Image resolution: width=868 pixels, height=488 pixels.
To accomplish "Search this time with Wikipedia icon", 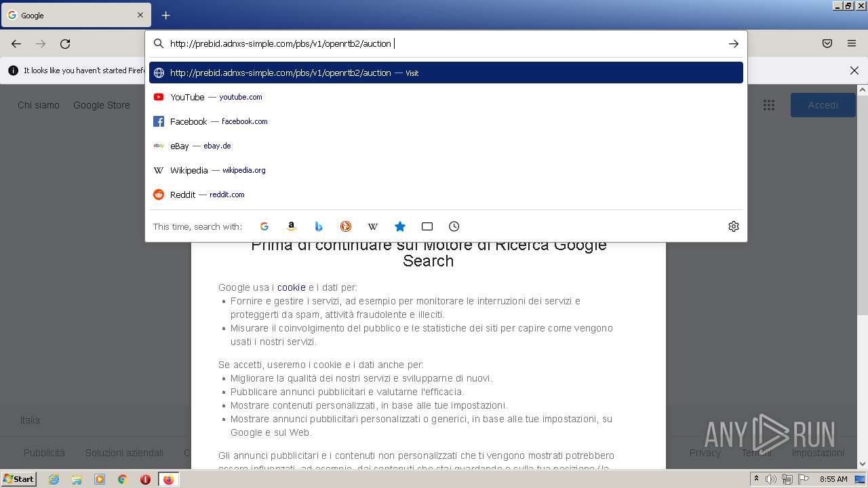I will [373, 226].
